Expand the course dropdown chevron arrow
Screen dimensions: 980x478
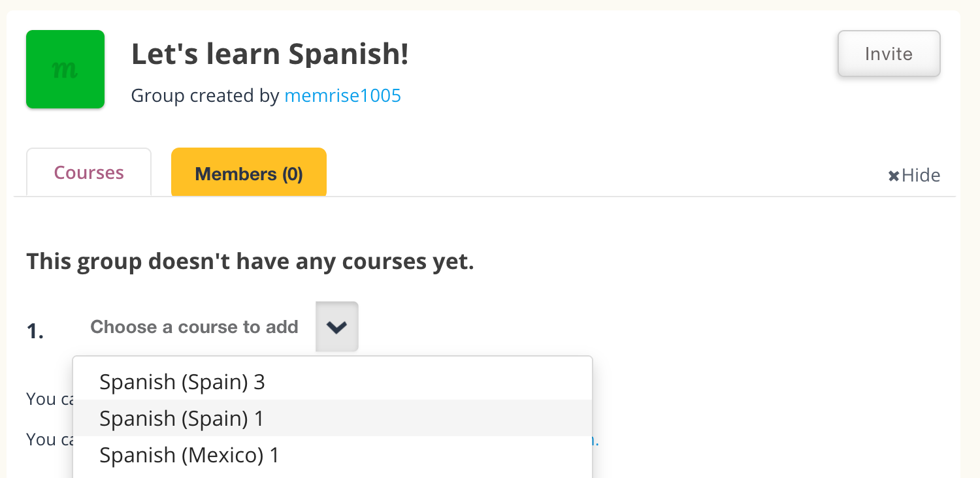(337, 327)
